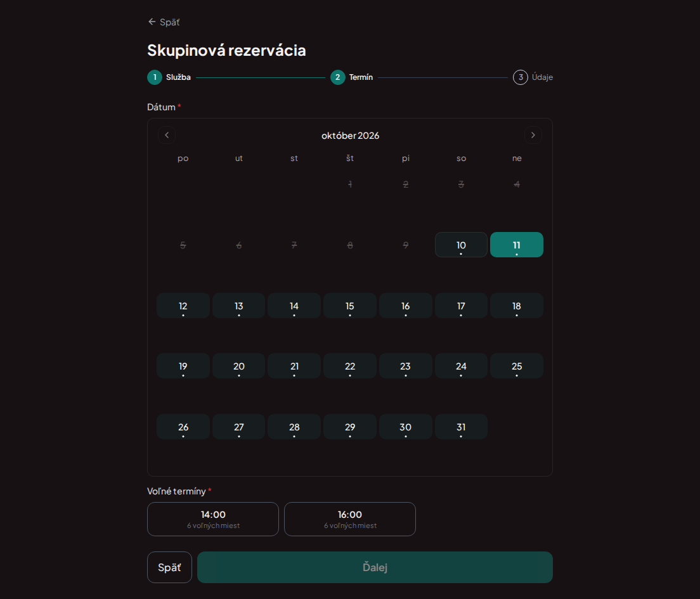Choose October 12 in the calendar
The image size is (700, 599).
tap(183, 306)
